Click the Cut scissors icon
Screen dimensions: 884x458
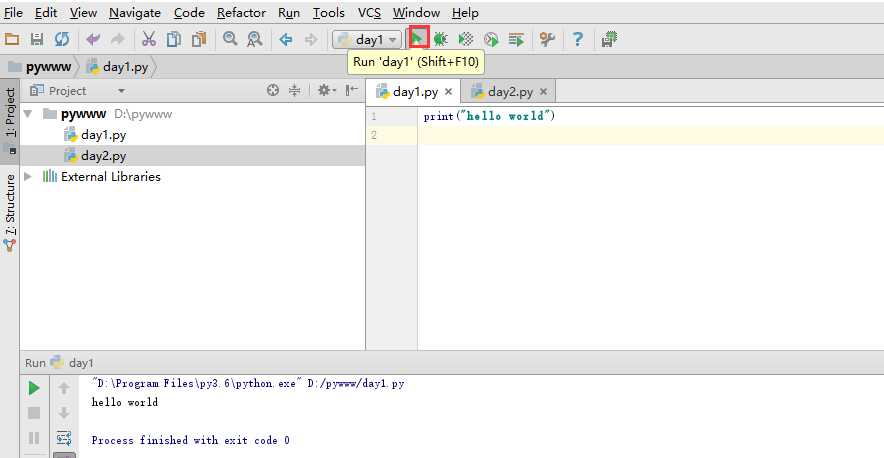pyautogui.click(x=149, y=39)
